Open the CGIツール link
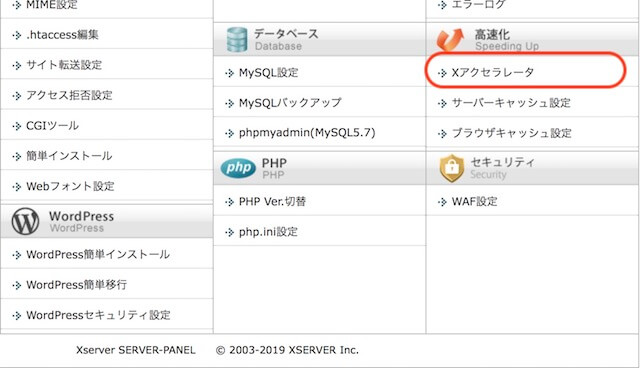Screen dimensions: 640x368 [52, 126]
